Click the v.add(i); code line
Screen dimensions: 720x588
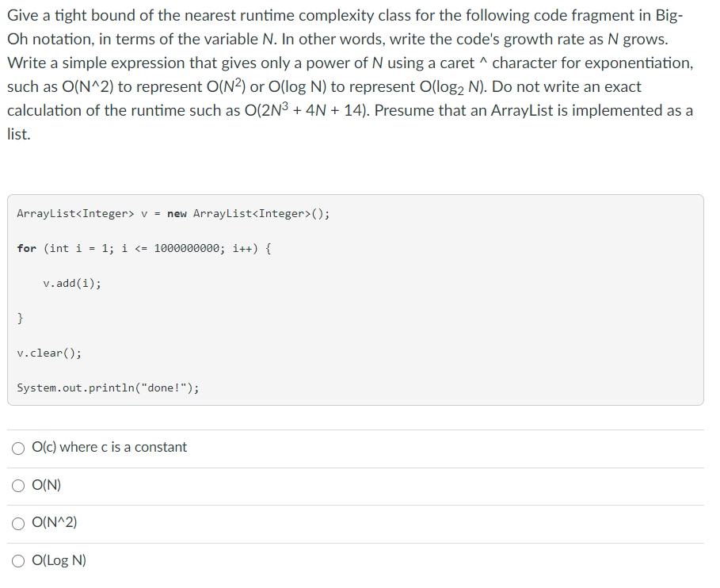click(x=72, y=284)
